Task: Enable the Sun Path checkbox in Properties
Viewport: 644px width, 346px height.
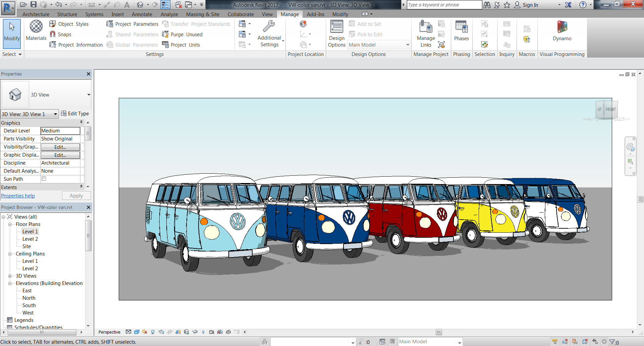Action: pyautogui.click(x=44, y=179)
